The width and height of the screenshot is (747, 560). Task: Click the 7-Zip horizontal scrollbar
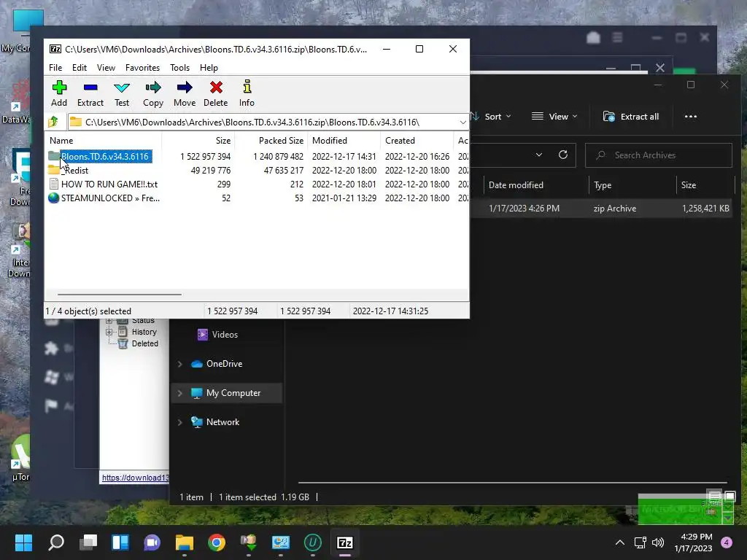point(119,295)
